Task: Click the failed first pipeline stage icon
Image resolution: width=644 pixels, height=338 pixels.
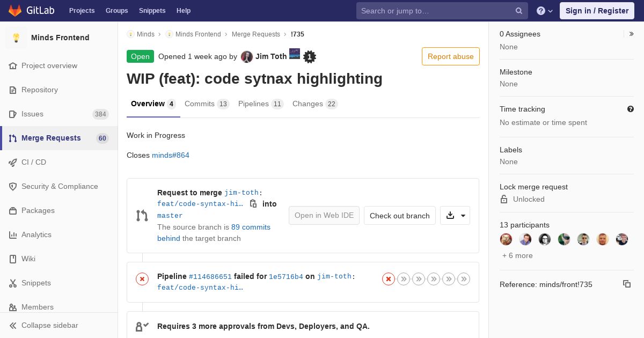Action: [x=389, y=279]
